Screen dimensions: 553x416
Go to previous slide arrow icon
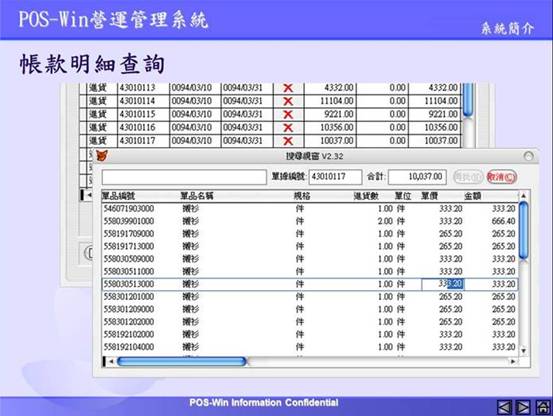tap(504, 408)
